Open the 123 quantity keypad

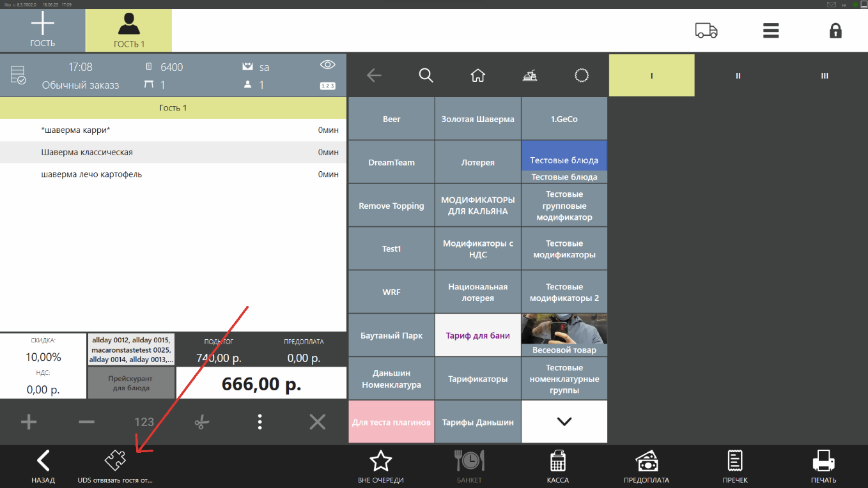(x=144, y=422)
